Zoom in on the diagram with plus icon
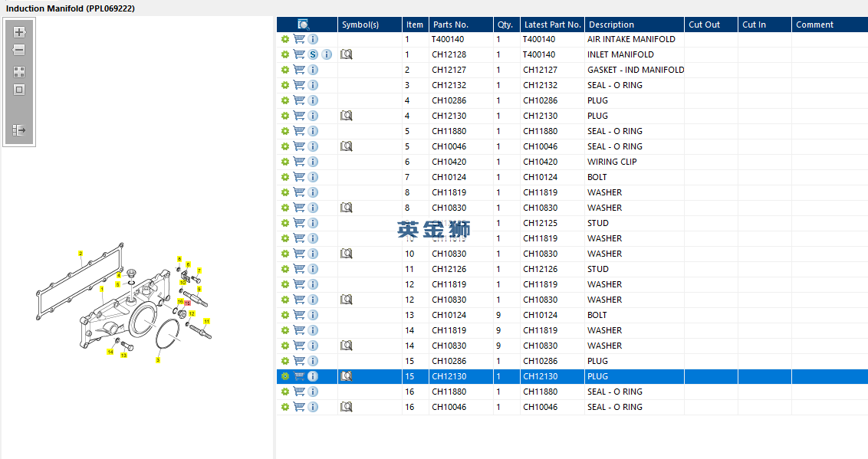This screenshot has width=868, height=459. (19, 32)
